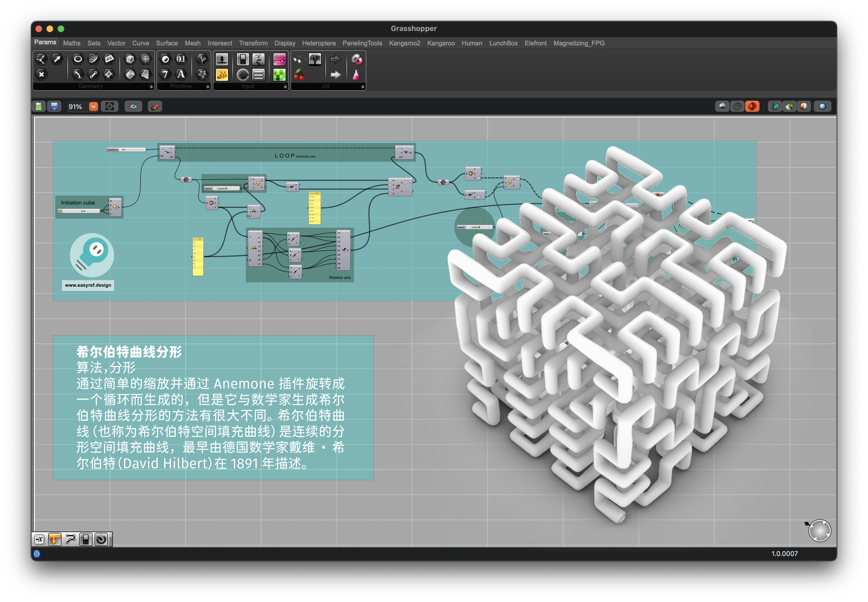
Task: Click the Text parameter 'A' icon
Action: pyautogui.click(x=181, y=74)
